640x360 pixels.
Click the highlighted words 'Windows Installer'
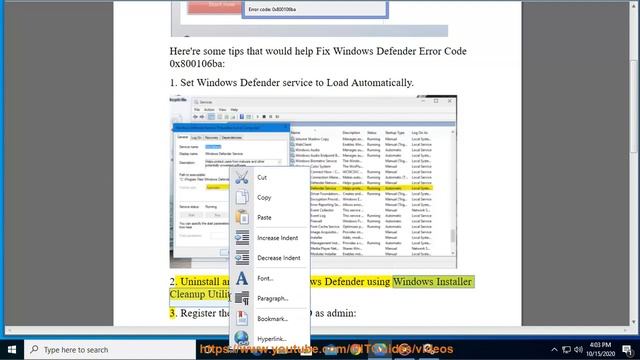[432, 282]
